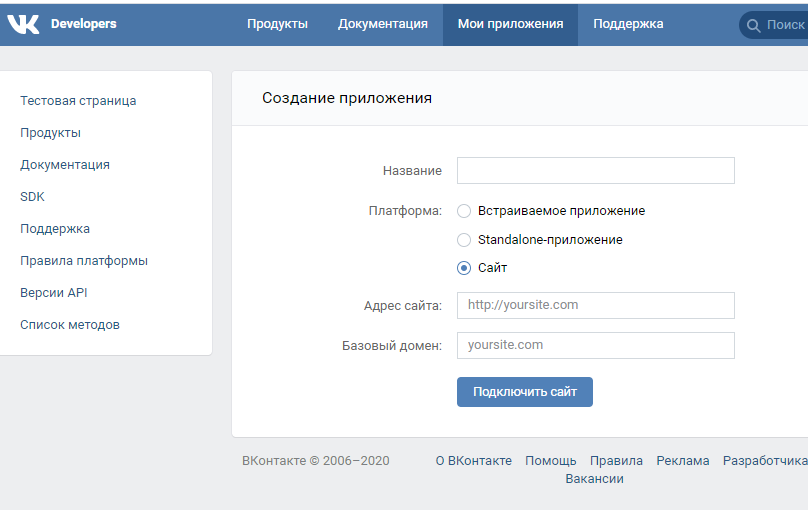Open the Продукты top menu

277,24
